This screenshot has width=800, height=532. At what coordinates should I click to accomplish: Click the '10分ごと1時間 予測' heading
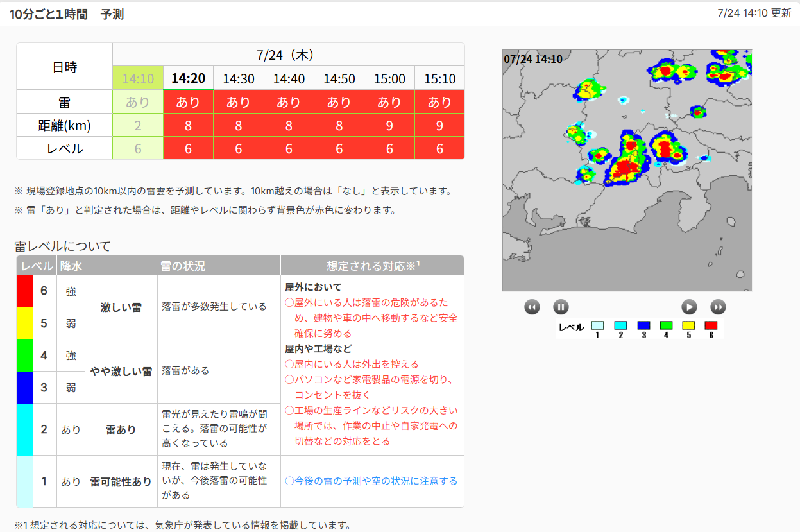[x=67, y=13]
